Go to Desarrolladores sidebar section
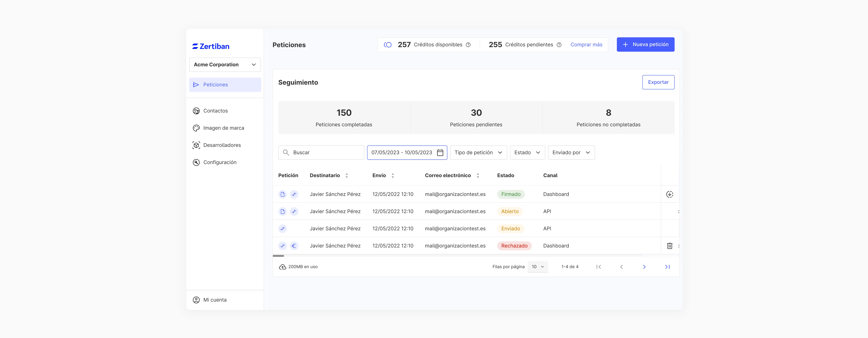Screen dimensions: 868x338 pos(222,145)
